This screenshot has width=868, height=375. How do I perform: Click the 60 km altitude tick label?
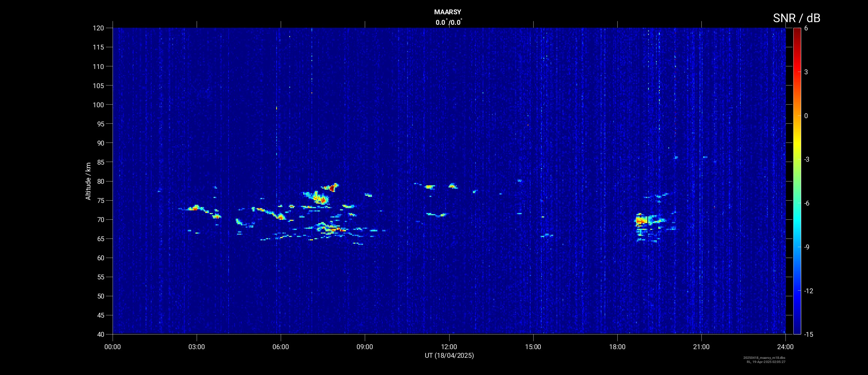click(x=100, y=258)
